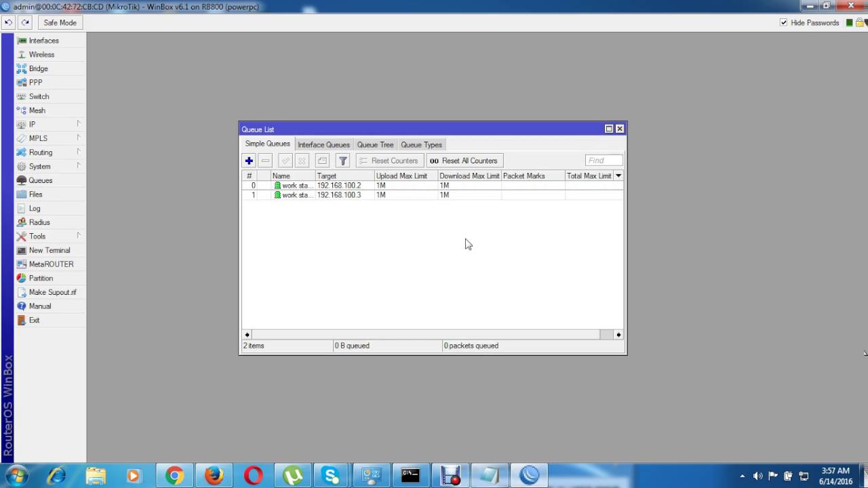This screenshot has width=868, height=488.
Task: Open Files in the sidebar
Action: click(x=35, y=195)
